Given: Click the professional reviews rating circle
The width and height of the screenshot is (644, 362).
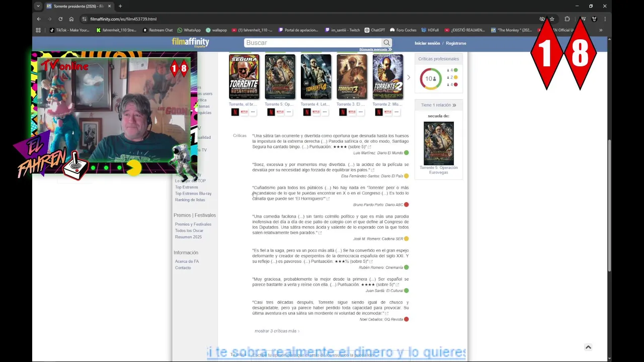Looking at the screenshot, I should point(431,78).
